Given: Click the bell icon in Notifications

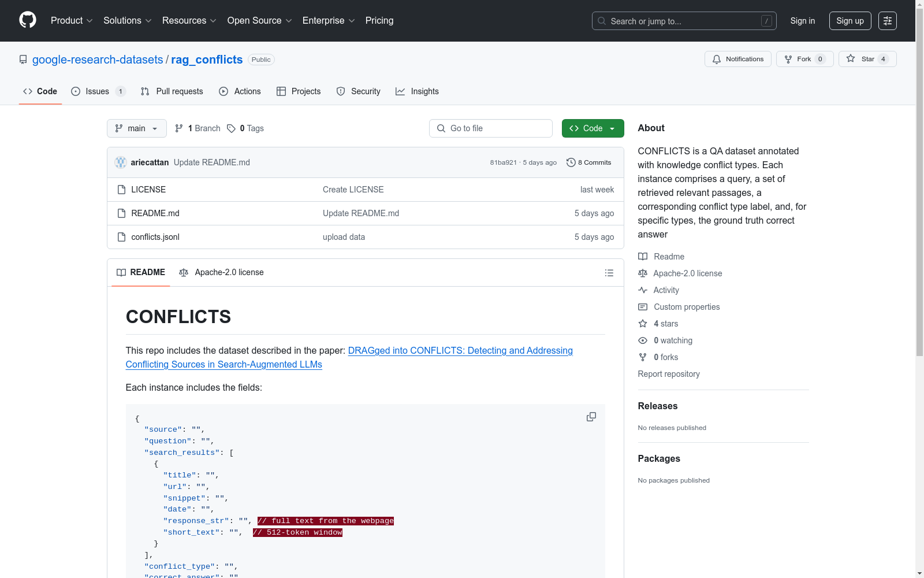Looking at the screenshot, I should pyautogui.click(x=717, y=59).
